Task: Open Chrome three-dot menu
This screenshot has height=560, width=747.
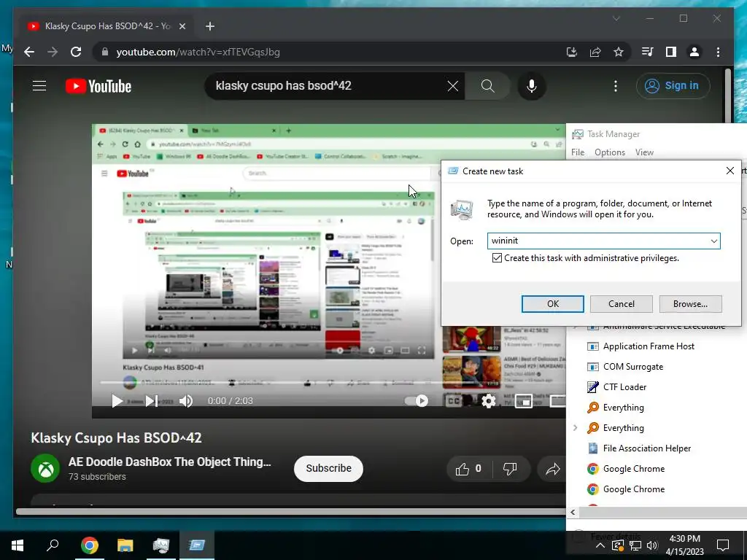Action: (x=718, y=52)
